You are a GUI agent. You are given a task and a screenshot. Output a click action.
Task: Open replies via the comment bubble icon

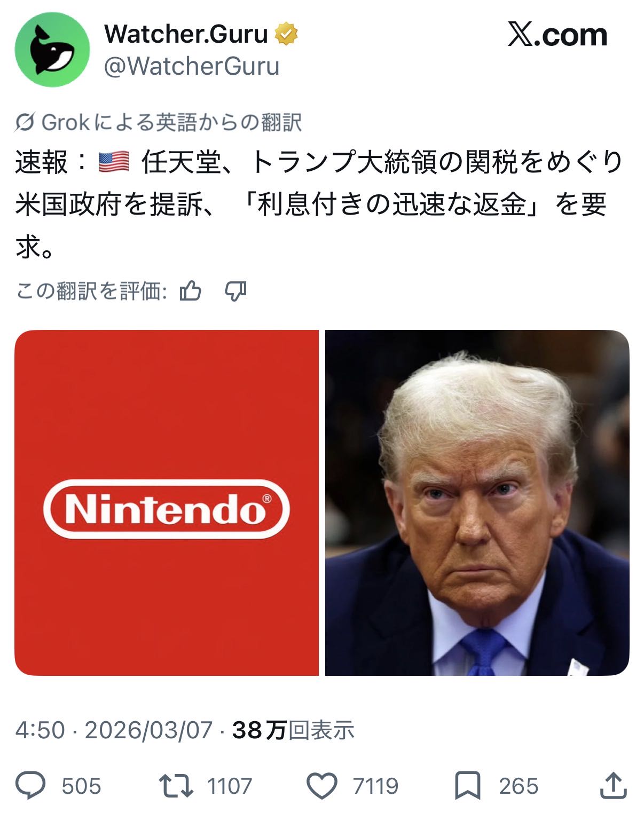pyautogui.click(x=31, y=786)
